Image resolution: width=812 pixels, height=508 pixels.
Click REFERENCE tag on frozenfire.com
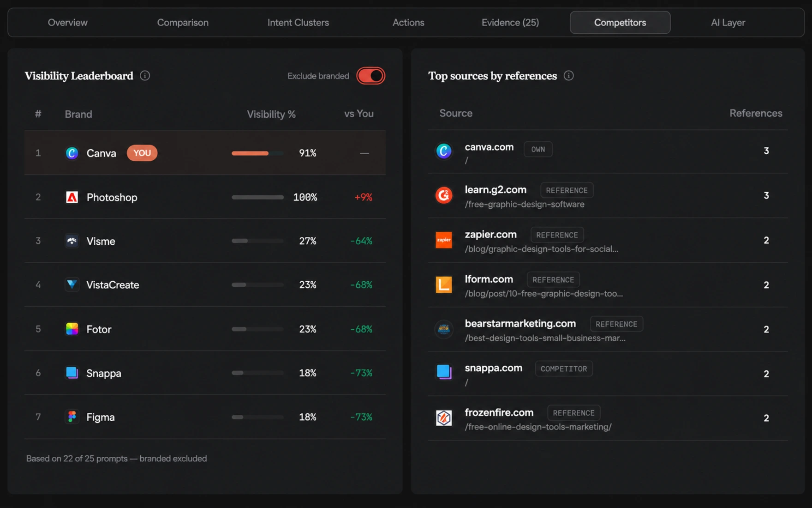click(573, 413)
